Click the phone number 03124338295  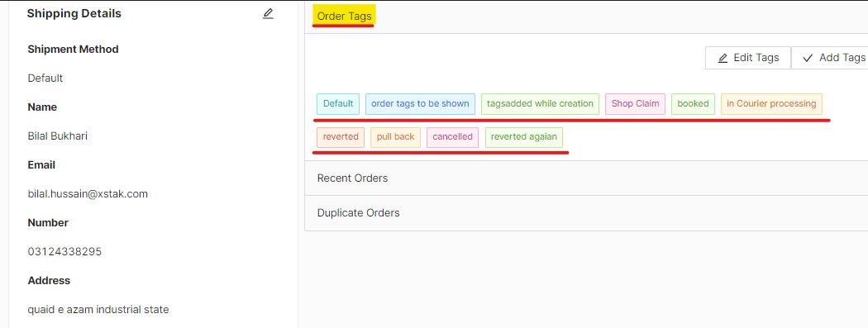(x=64, y=252)
